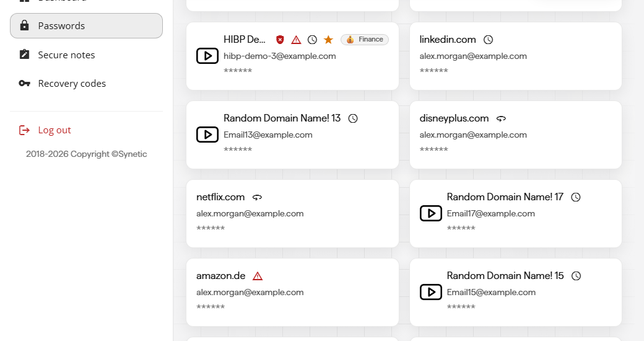Open the amazon.de password card
The height and width of the screenshot is (341, 644).
[x=292, y=292]
